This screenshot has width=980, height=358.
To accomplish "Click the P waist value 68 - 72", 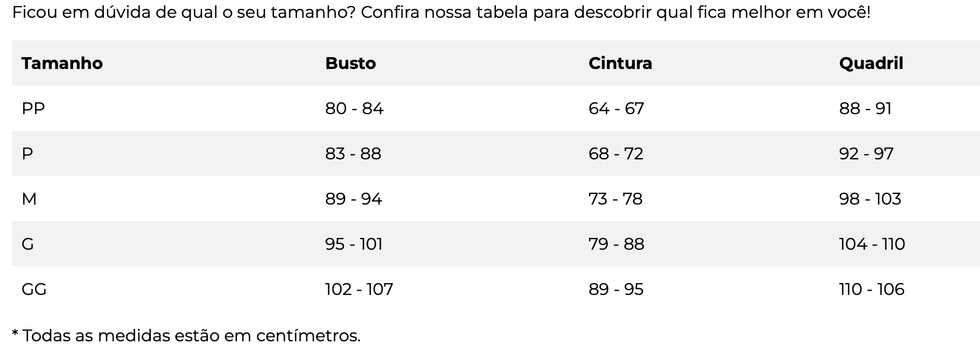I will click(x=616, y=153).
